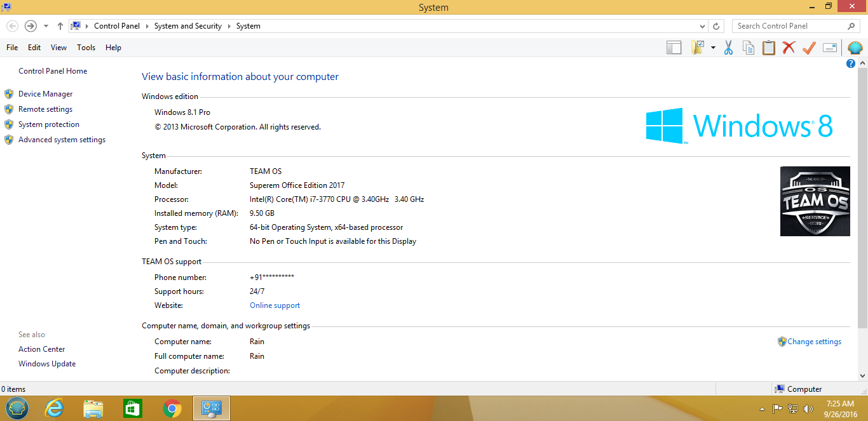Go forward with the Forward arrow button

[31, 26]
